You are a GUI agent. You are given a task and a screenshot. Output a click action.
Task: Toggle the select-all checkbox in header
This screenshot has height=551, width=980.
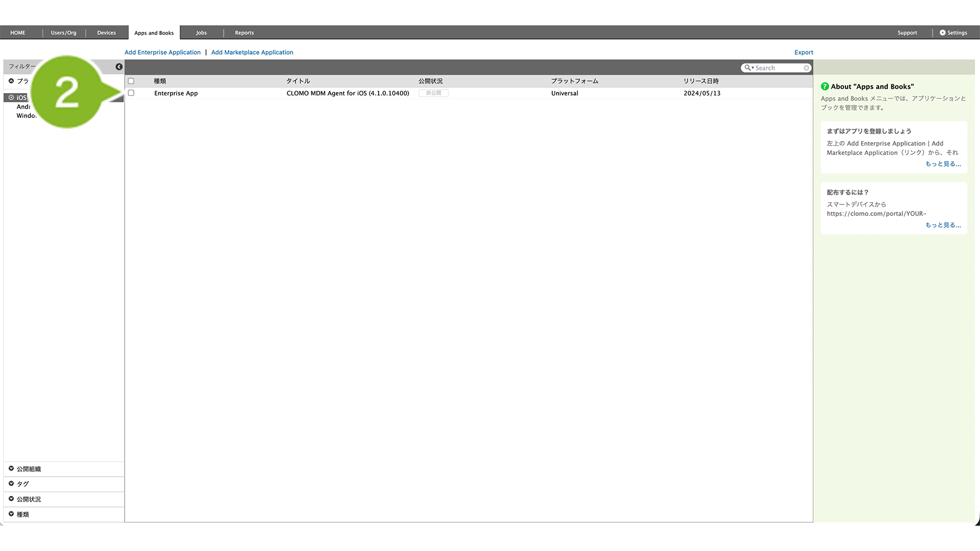pyautogui.click(x=131, y=81)
